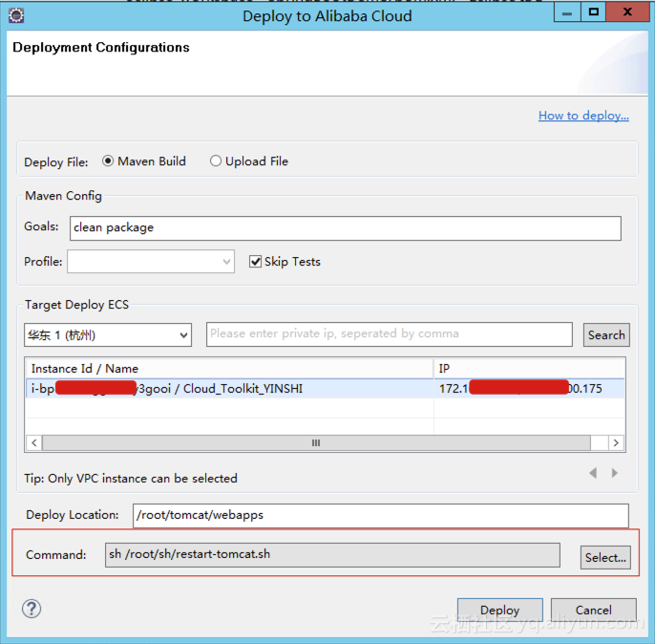Click previous page arrow below instance table
Viewport: 655px width, 644px height.
pyautogui.click(x=593, y=473)
